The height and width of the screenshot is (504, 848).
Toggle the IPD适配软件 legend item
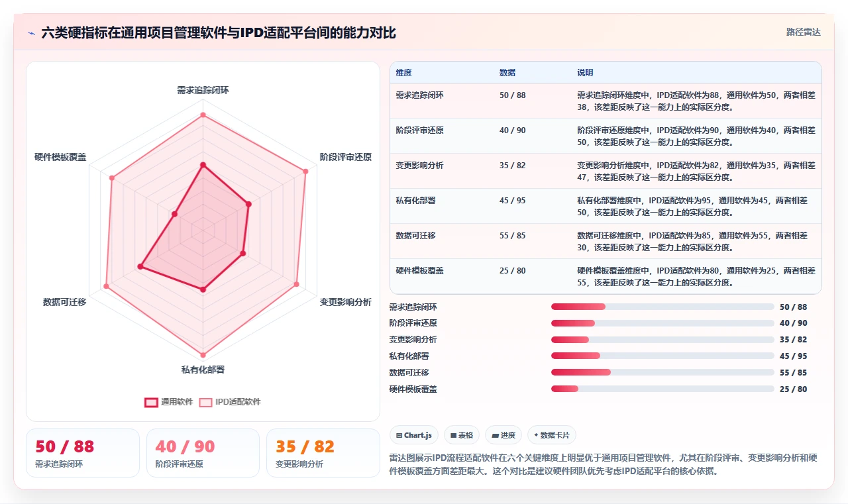[230, 402]
